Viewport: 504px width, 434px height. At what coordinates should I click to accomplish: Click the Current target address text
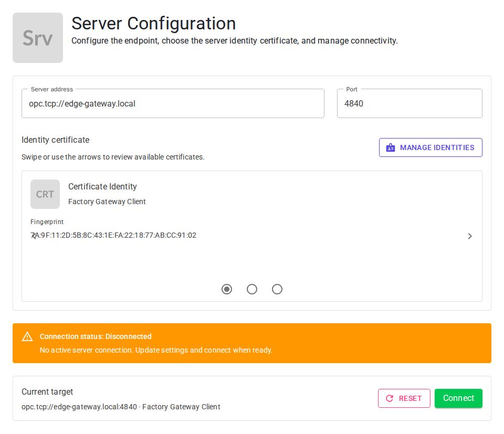[121, 407]
